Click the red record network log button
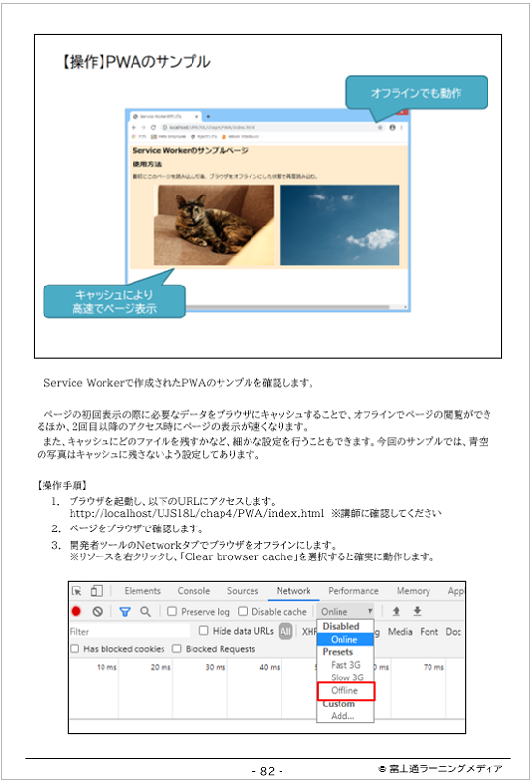Screen dimensions: 532x782 [x=76, y=611]
